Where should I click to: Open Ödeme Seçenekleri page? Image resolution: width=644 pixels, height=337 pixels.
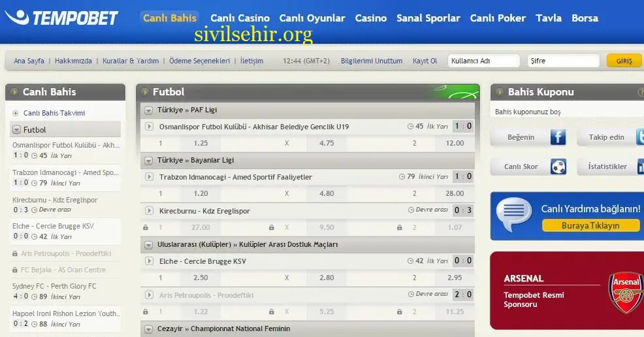click(x=200, y=61)
